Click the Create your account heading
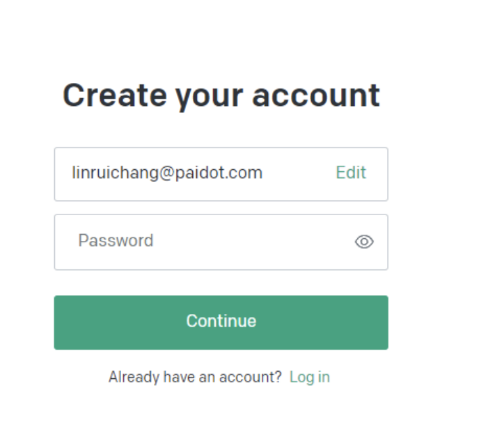Image resolution: width=504 pixels, height=438 pixels. pyautogui.click(x=221, y=95)
